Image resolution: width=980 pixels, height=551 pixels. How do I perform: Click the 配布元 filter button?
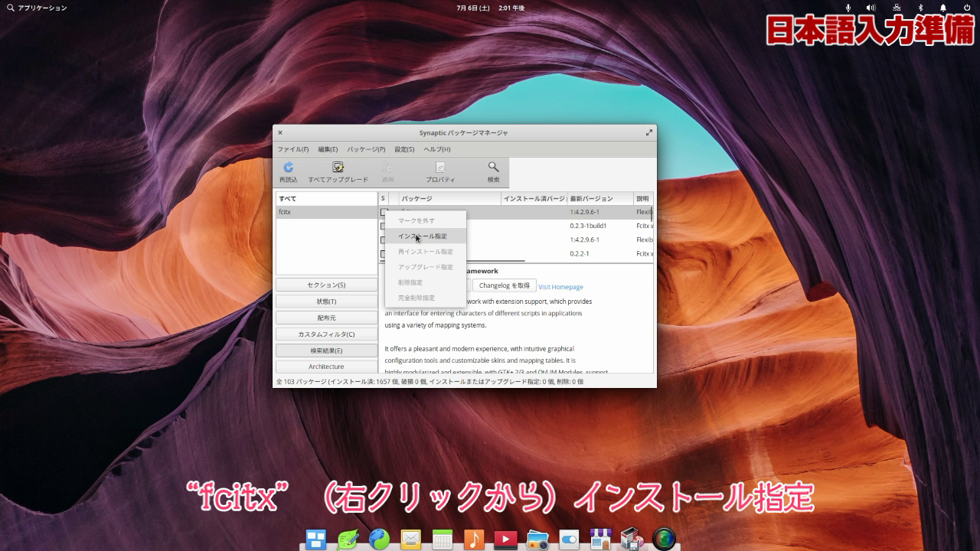326,318
